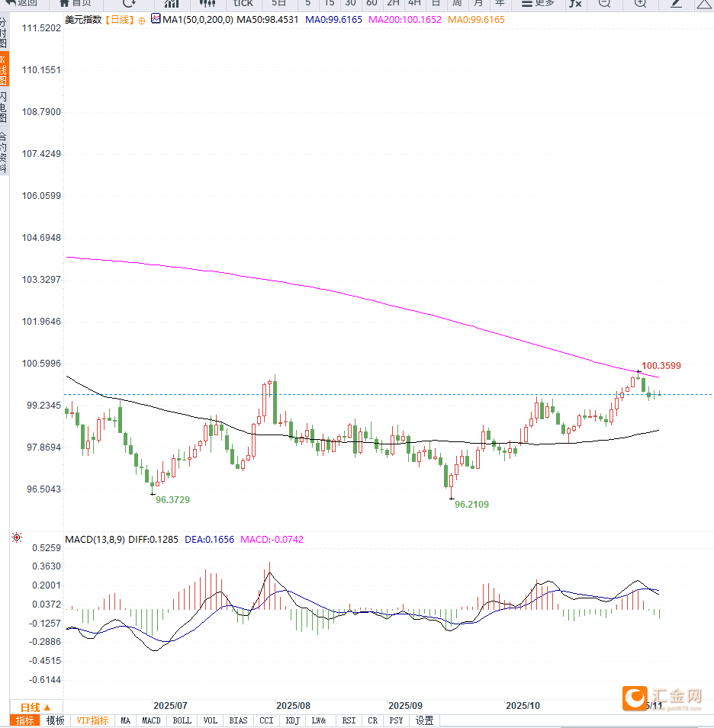Select the 周 weekly period button
The width and height of the screenshot is (714, 728).
coord(457,3)
